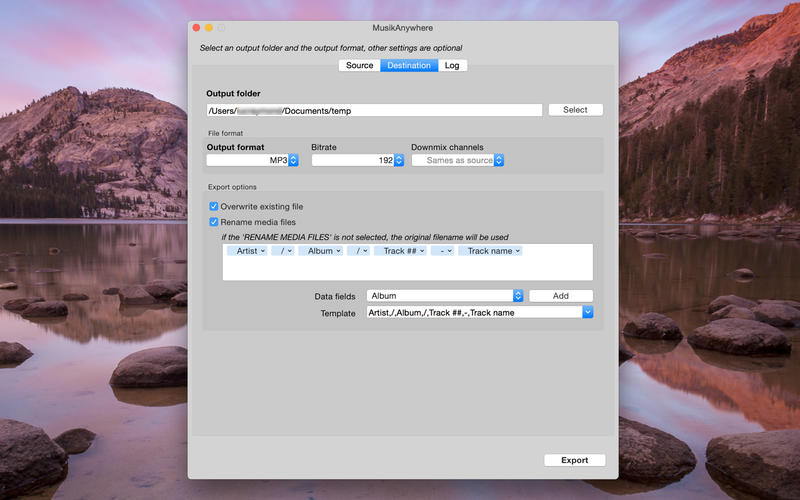This screenshot has height=500, width=800.
Task: Click the Artist token in rename pattern
Action: (246, 251)
